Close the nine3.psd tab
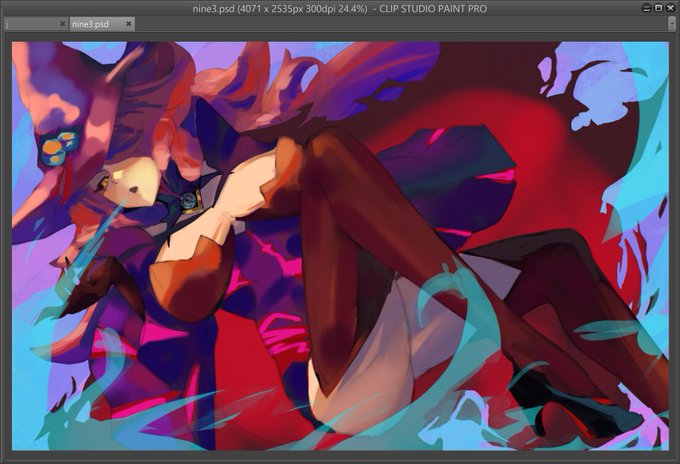680x464 pixels. point(128,24)
